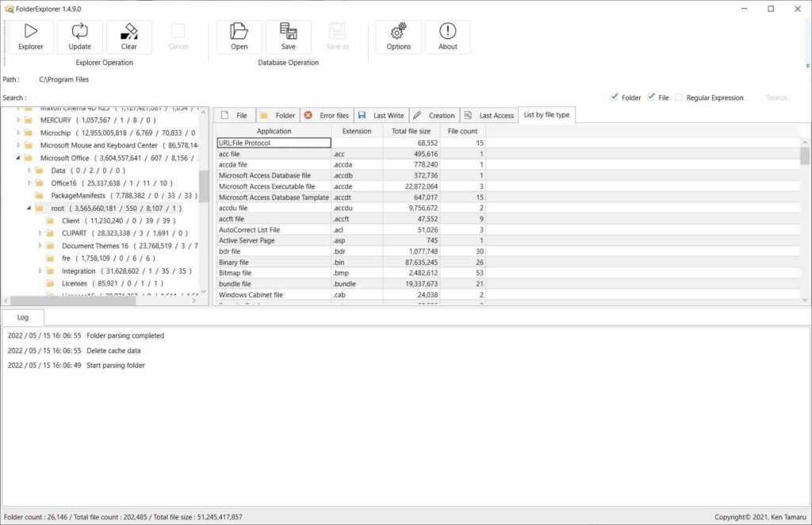Click the About info icon
Screen dimensions: 812x525
point(447,32)
